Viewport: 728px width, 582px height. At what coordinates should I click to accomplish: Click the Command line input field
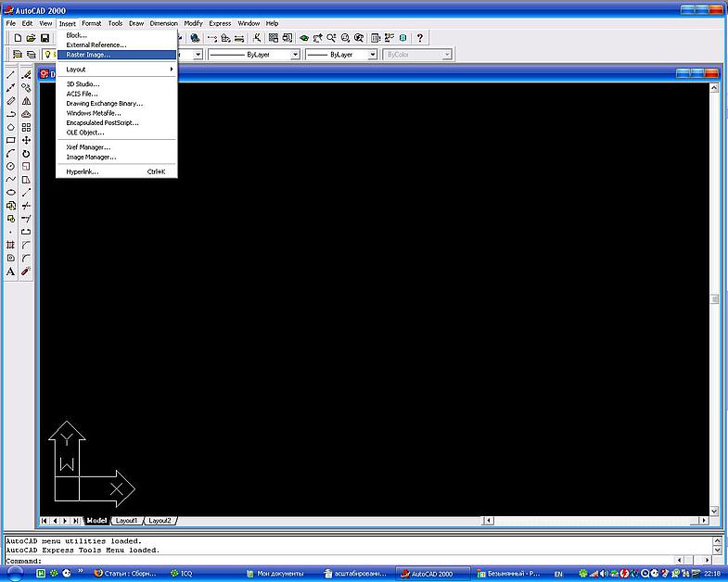click(338, 561)
